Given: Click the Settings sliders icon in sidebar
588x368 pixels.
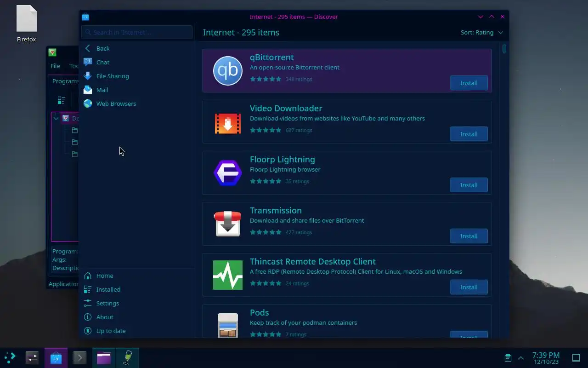Looking at the screenshot, I should point(88,303).
